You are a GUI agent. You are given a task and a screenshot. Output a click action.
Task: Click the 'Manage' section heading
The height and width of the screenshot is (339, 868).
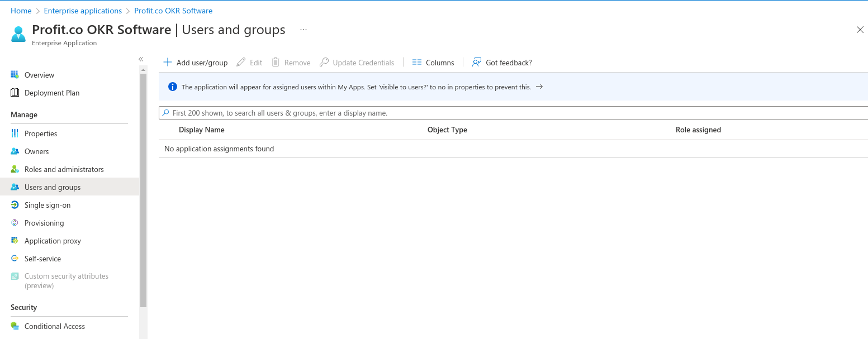24,114
